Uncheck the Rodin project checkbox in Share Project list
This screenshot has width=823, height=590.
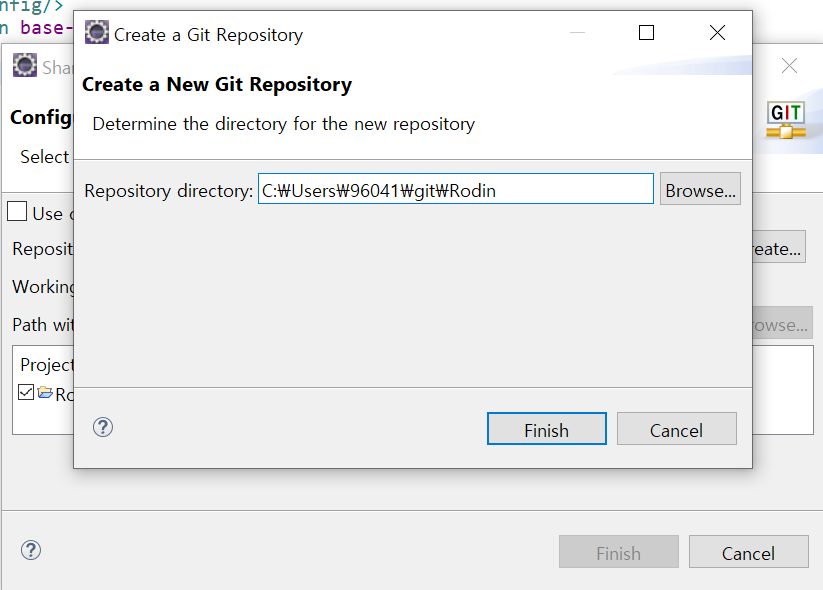pyautogui.click(x=26, y=392)
